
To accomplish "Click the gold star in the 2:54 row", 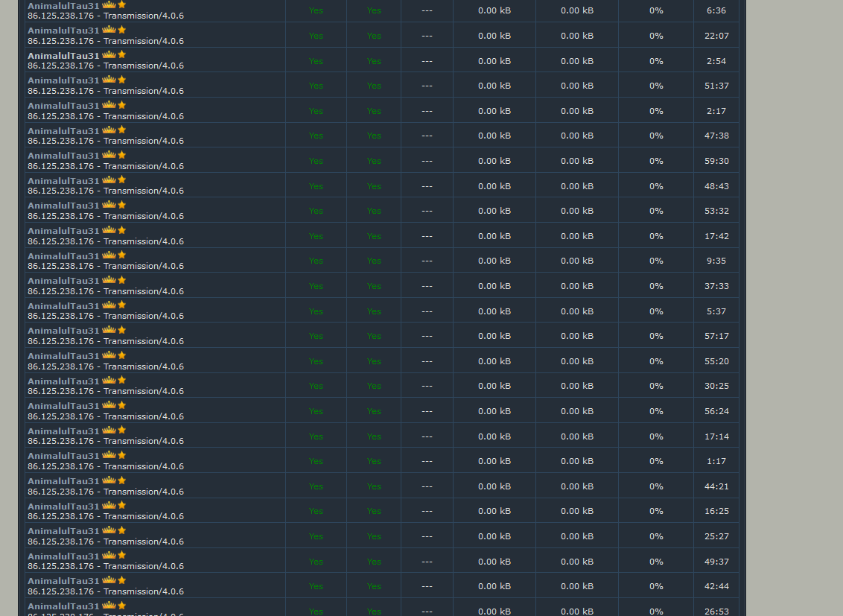I will coord(121,54).
